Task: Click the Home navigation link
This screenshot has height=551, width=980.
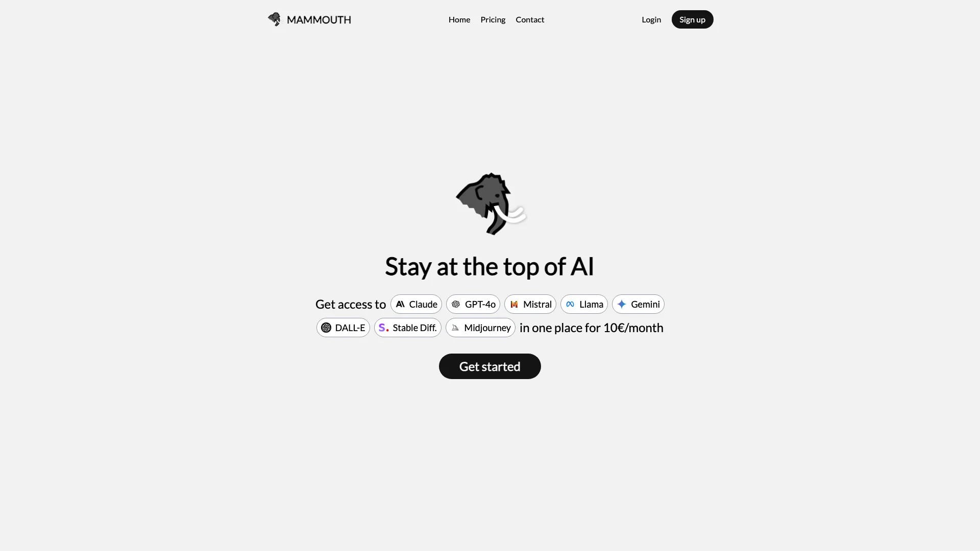Action: tap(459, 19)
